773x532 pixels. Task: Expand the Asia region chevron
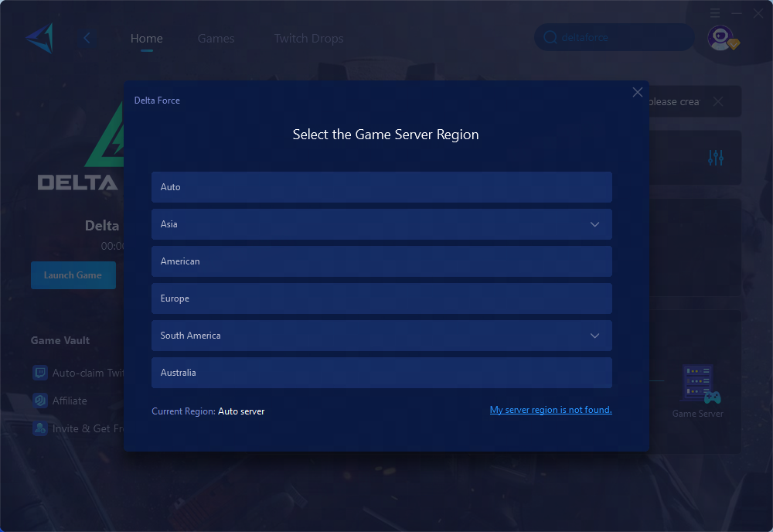(595, 224)
